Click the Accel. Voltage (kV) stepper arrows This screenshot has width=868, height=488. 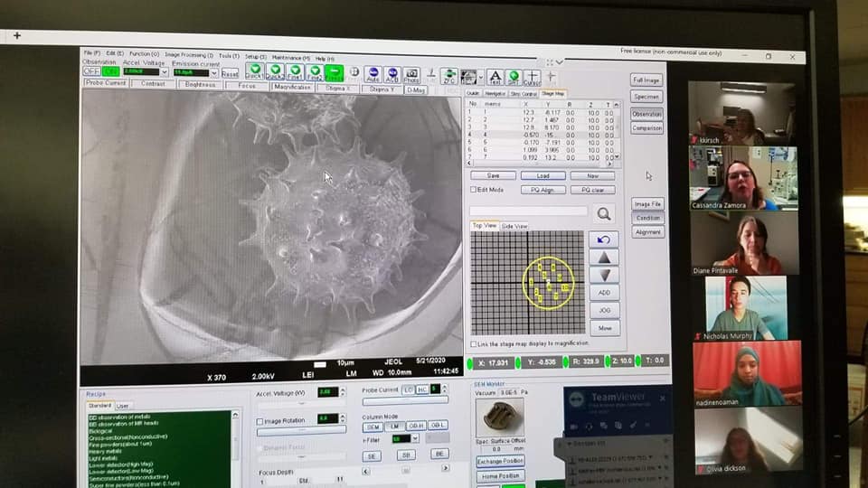click(343, 391)
